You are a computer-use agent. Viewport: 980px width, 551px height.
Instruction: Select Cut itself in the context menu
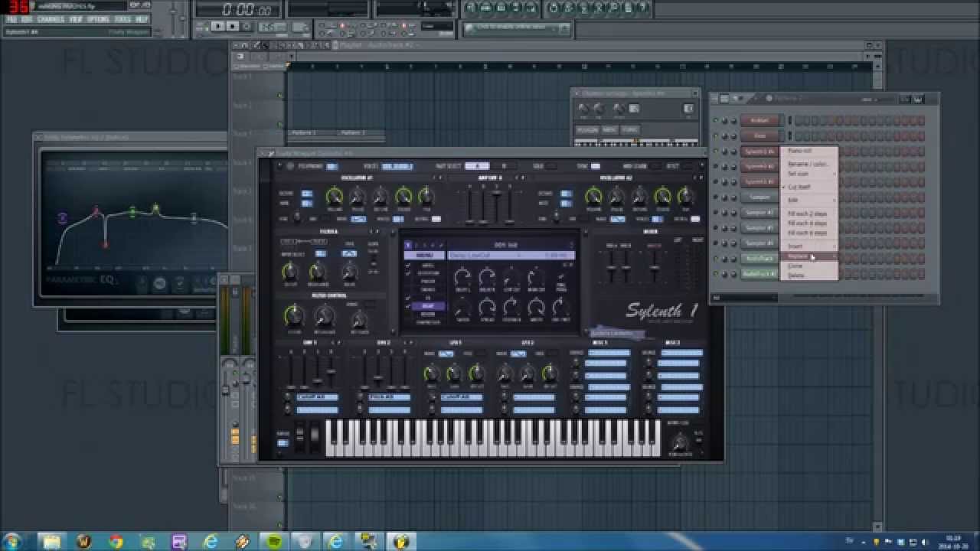click(x=799, y=187)
